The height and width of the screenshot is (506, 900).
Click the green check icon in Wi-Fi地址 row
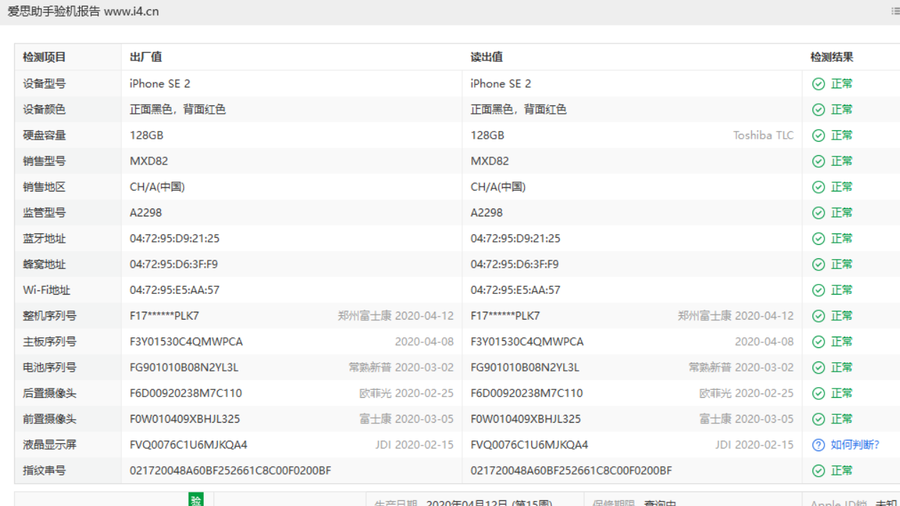coord(818,291)
